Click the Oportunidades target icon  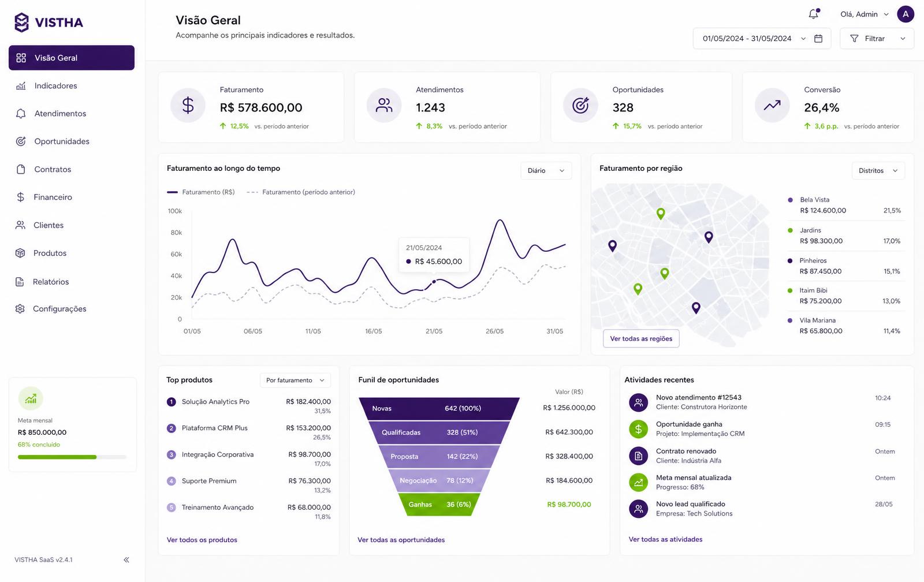580,105
